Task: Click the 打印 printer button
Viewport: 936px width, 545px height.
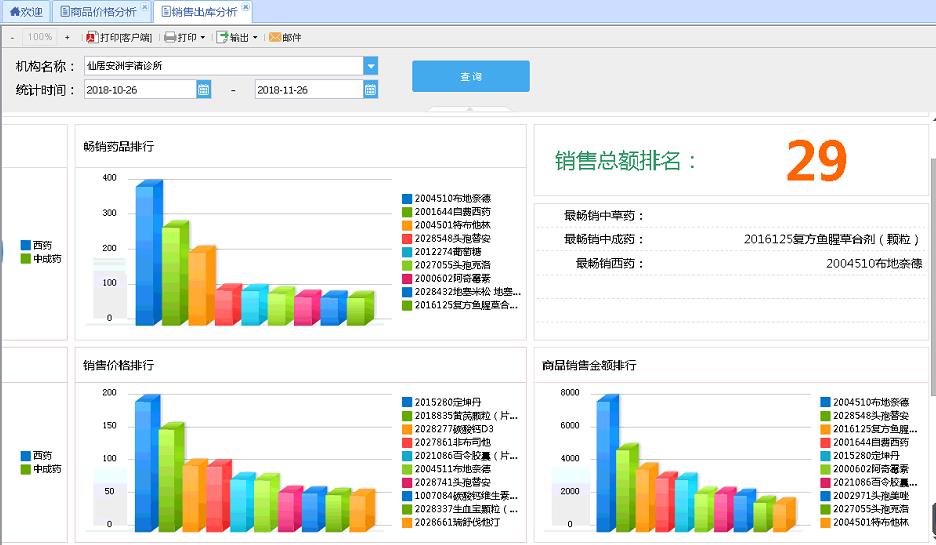Action: (181, 38)
